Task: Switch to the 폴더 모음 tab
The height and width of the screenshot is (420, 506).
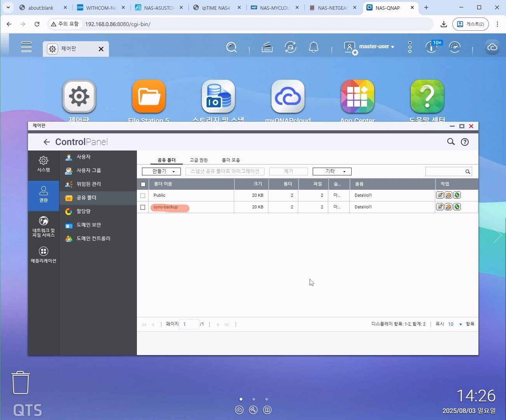Action: pos(231,160)
